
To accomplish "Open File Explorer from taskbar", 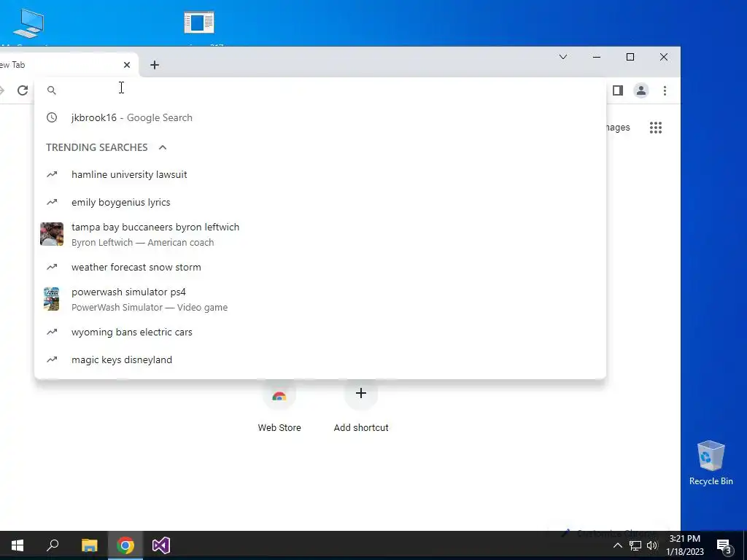I will click(89, 545).
